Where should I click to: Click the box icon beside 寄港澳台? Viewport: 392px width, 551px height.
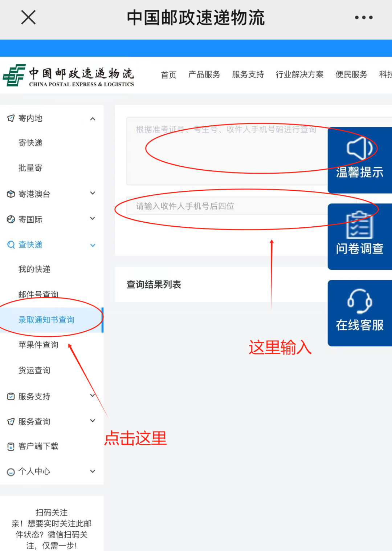pos(10,194)
